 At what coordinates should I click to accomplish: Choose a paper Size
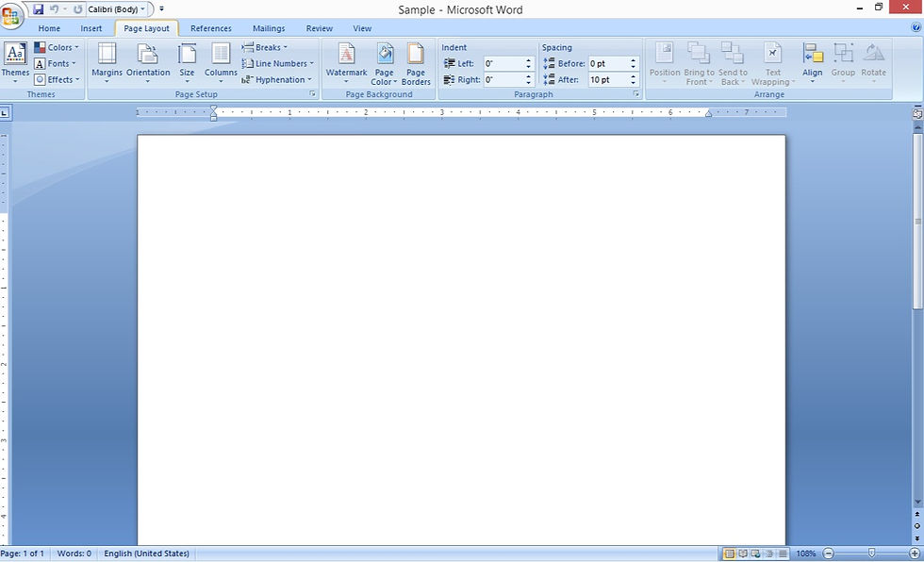(187, 63)
